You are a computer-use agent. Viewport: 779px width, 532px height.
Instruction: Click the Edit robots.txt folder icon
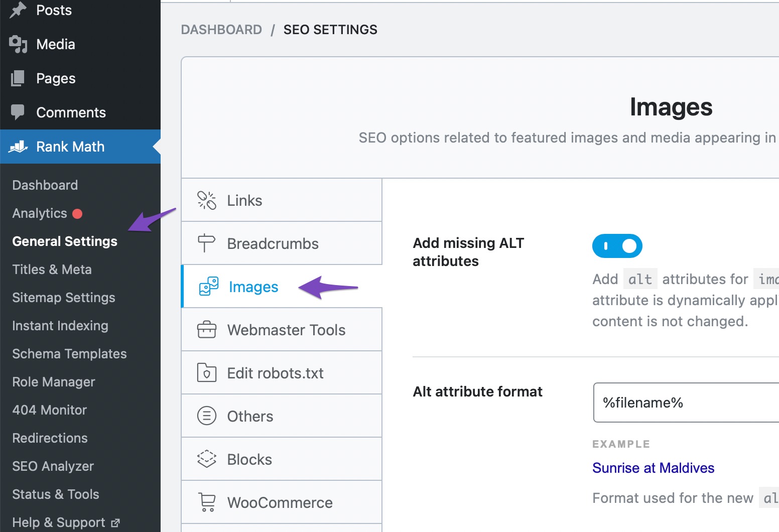coord(207,373)
